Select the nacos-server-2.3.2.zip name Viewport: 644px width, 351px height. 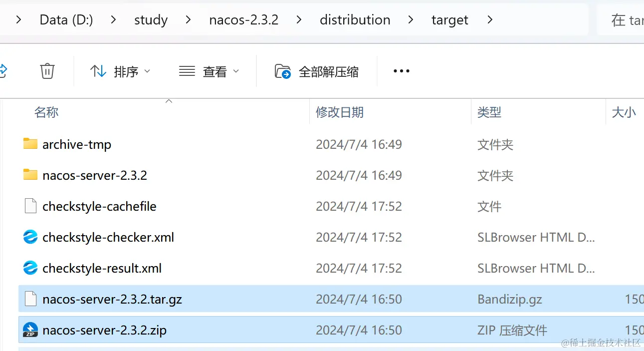(105, 331)
